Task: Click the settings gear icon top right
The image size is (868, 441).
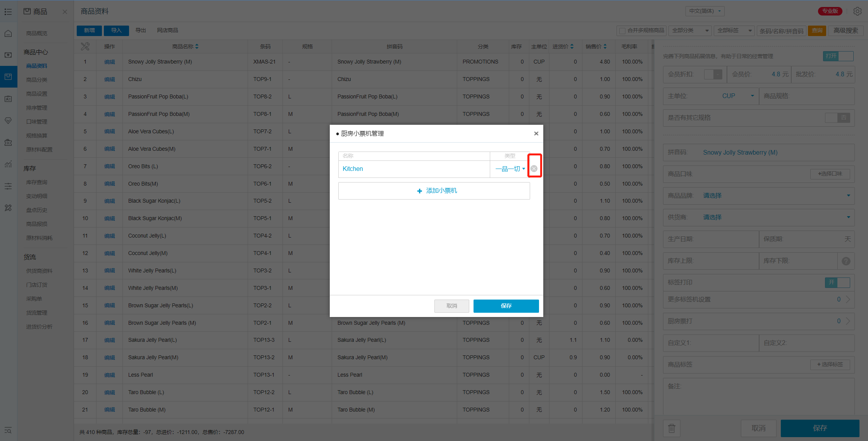Action: click(x=857, y=11)
